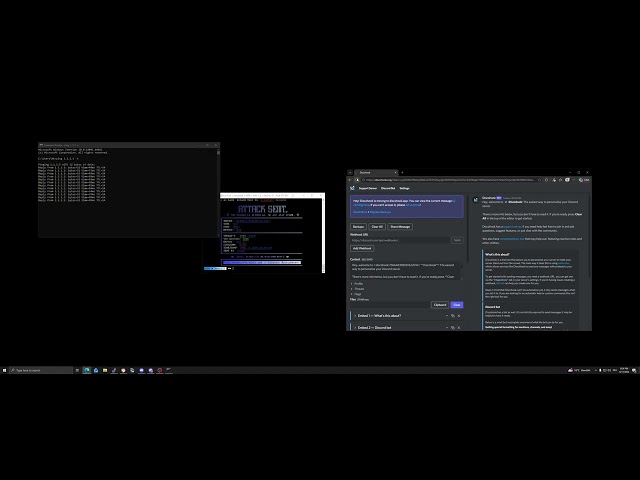Open the Discord Bot menu item in Discohook

(x=388, y=188)
